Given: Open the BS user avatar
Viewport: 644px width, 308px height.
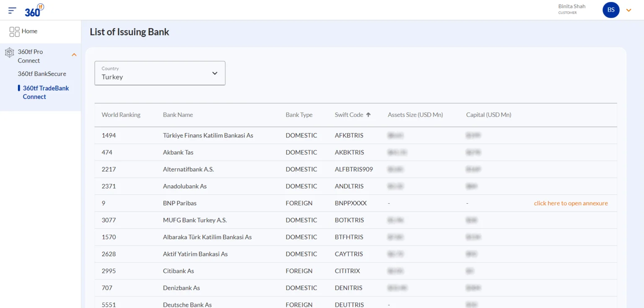Looking at the screenshot, I should (610, 10).
